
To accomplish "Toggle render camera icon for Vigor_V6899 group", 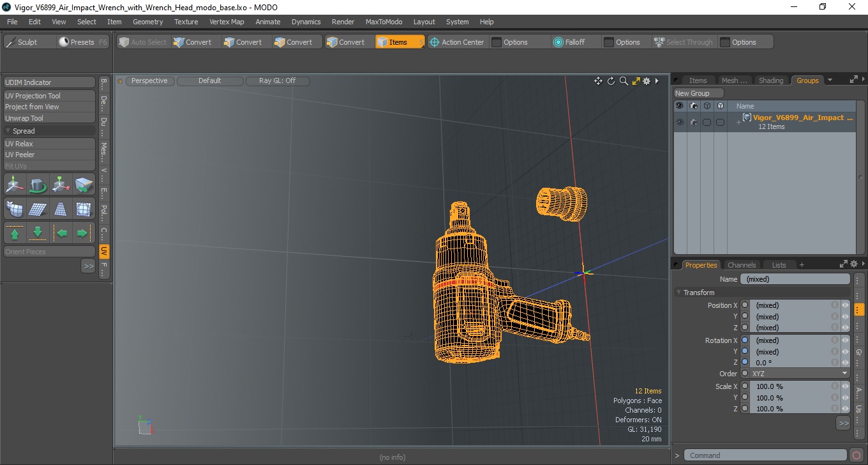I will 694,122.
